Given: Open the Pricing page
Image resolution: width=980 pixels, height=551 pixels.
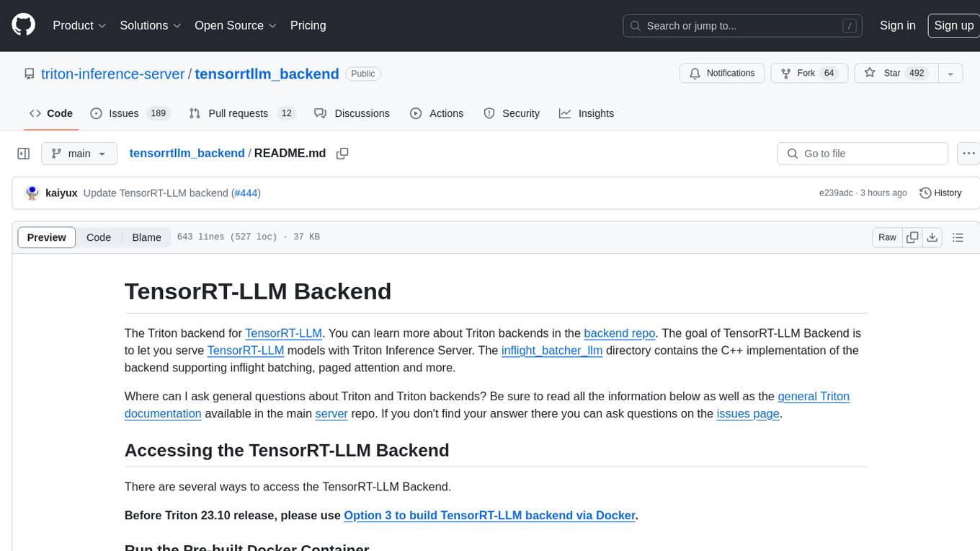Looking at the screenshot, I should coord(308,25).
